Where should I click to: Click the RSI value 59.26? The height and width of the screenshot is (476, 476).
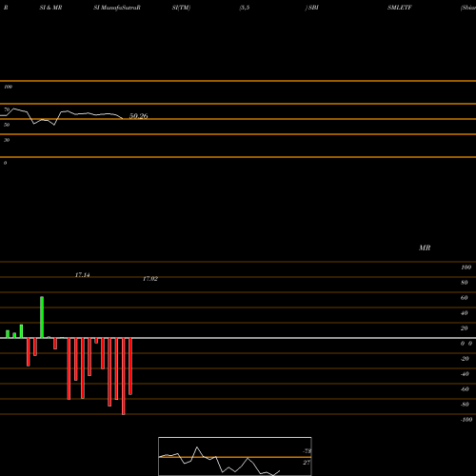[139, 116]
